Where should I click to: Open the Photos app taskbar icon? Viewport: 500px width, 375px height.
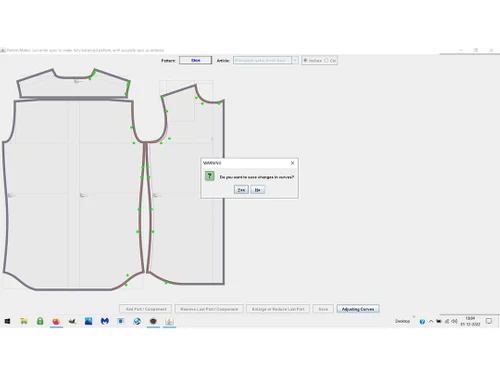point(88,321)
